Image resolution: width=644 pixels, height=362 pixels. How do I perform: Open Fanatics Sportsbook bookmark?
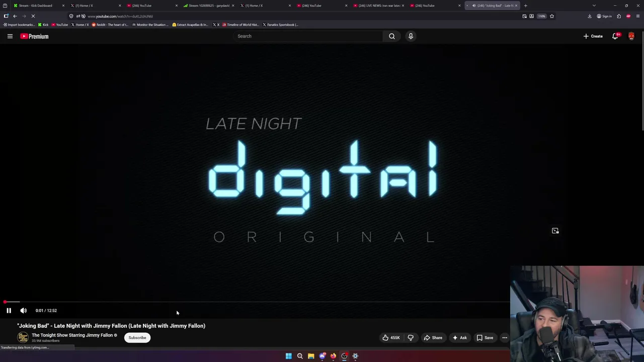(280, 25)
